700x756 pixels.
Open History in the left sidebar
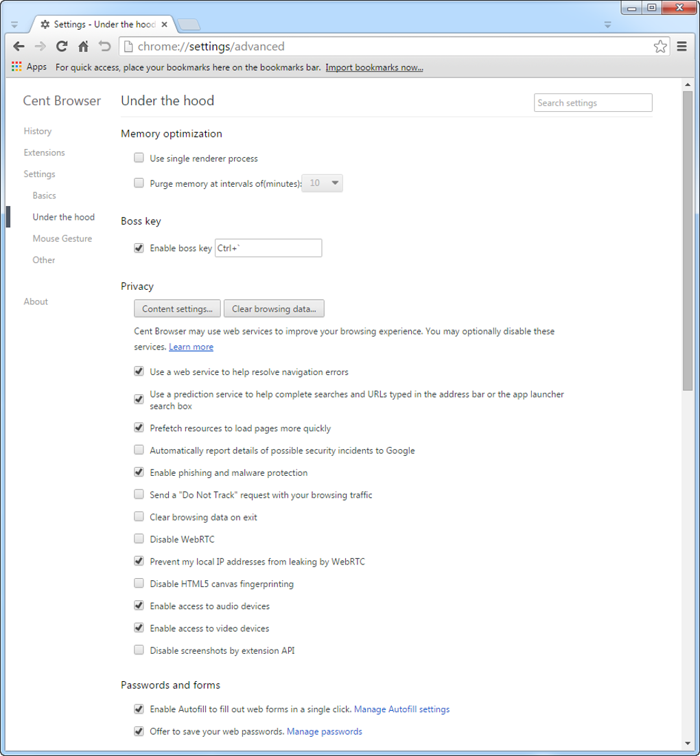point(38,131)
